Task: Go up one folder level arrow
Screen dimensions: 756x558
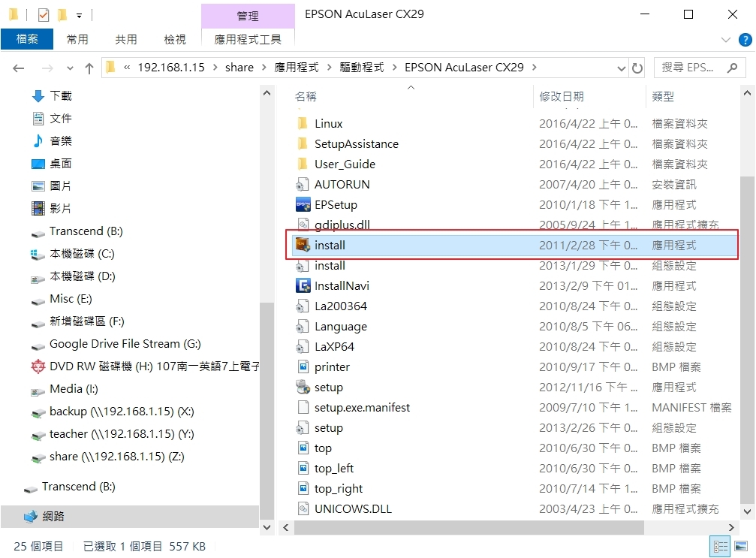Action: [89, 68]
